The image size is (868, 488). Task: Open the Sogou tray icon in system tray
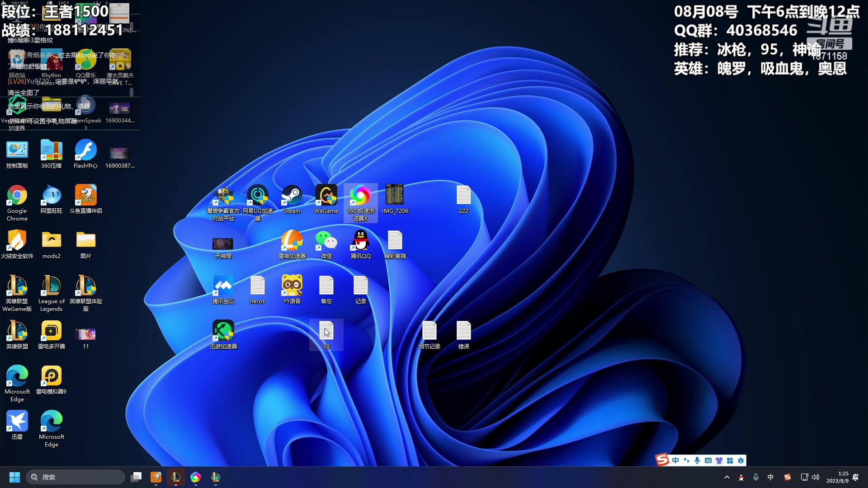pyautogui.click(x=788, y=477)
